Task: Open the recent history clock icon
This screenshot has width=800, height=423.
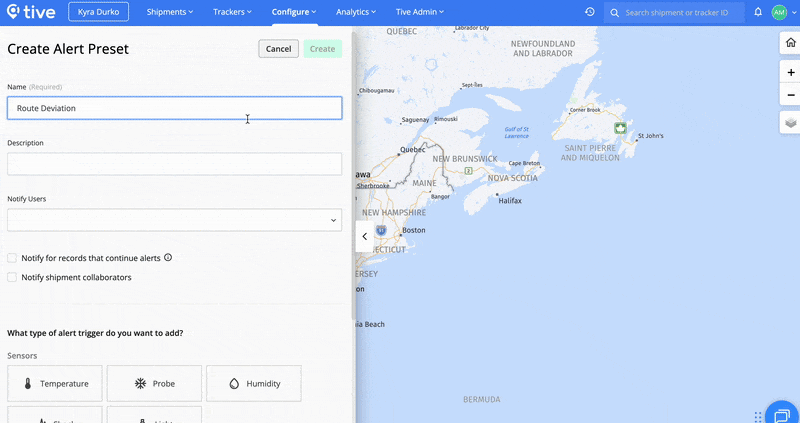Action: (x=590, y=12)
